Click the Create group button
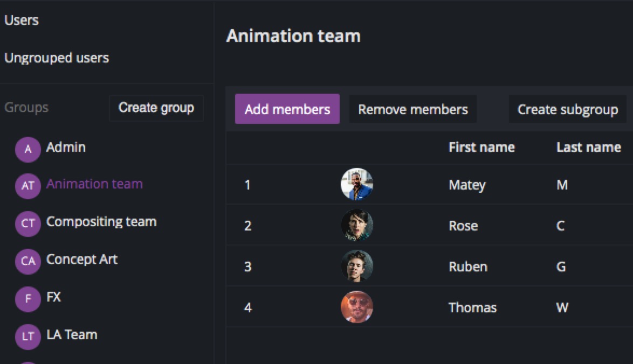The image size is (633, 364). coord(156,108)
